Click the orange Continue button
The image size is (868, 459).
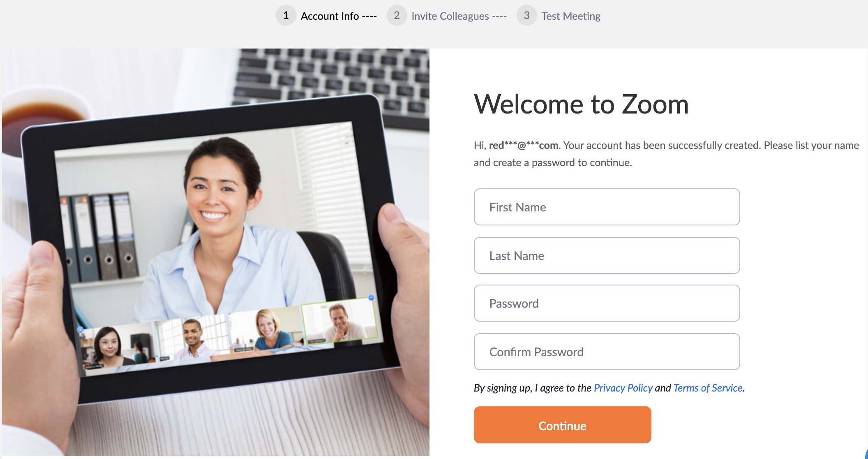(x=562, y=425)
